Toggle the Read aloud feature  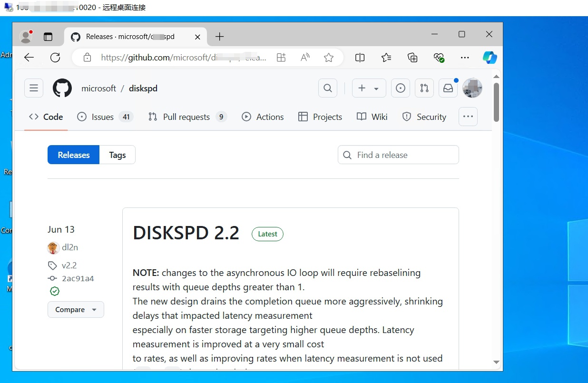click(305, 58)
